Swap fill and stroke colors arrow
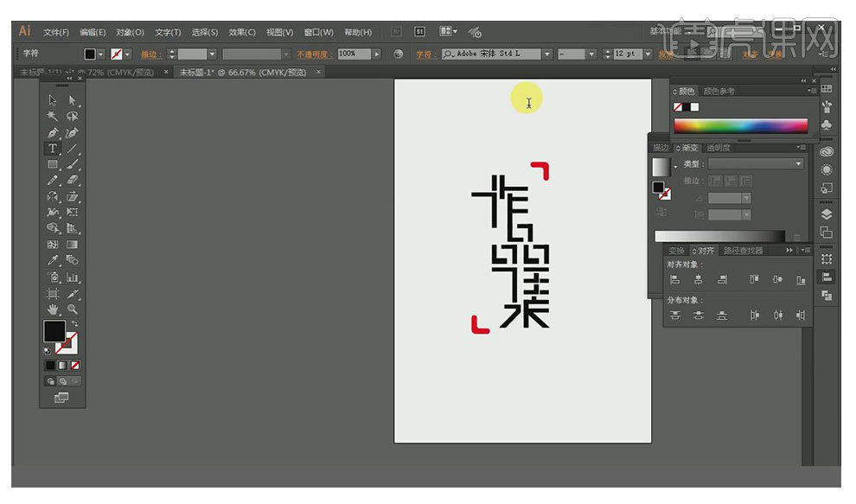This screenshot has height=504, width=856. tap(74, 323)
